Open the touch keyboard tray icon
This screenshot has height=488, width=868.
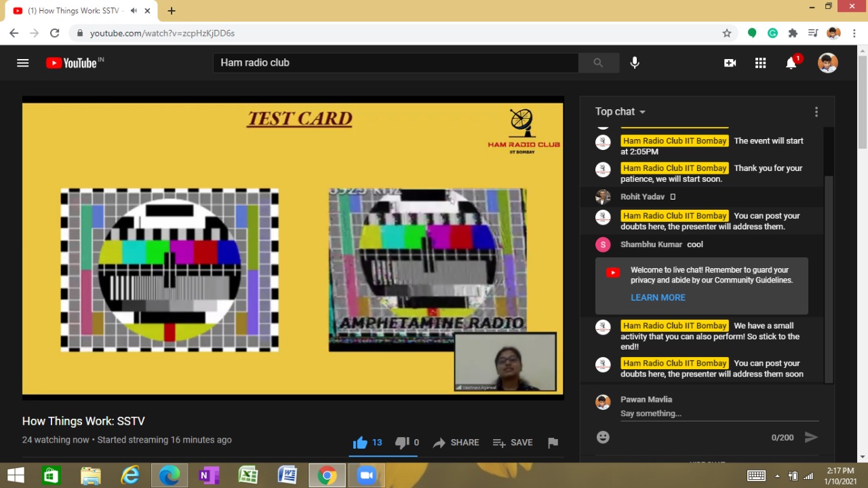(x=756, y=476)
